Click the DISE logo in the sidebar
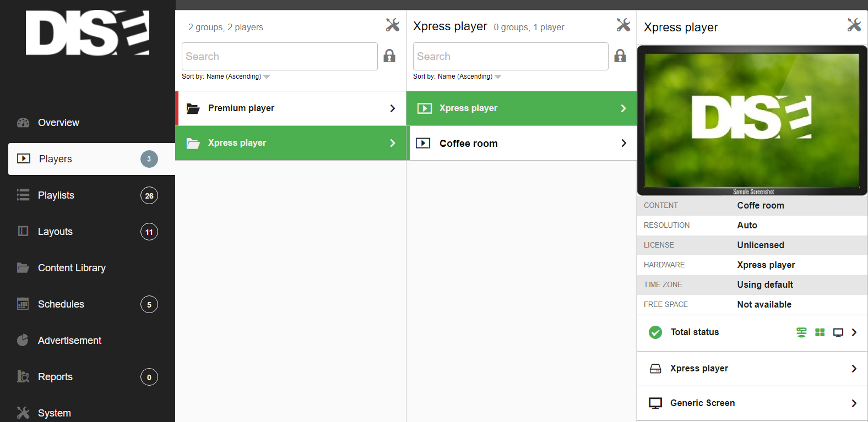The width and height of the screenshot is (868, 422). (x=88, y=33)
